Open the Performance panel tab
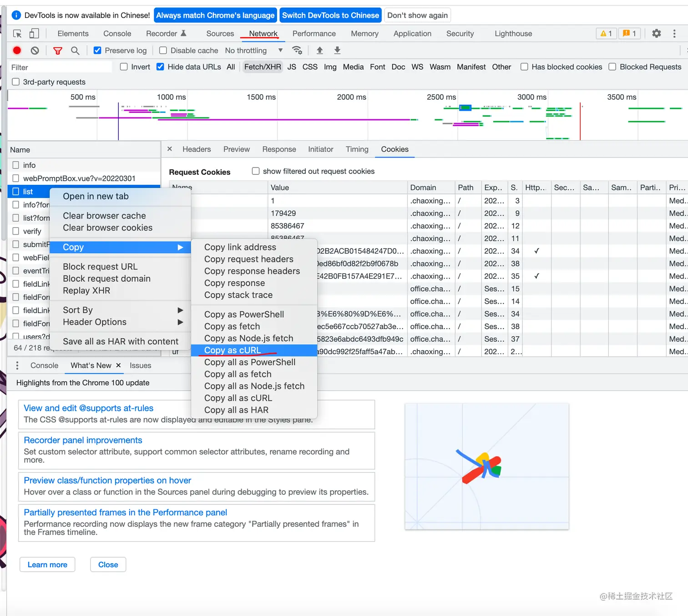 (x=314, y=34)
